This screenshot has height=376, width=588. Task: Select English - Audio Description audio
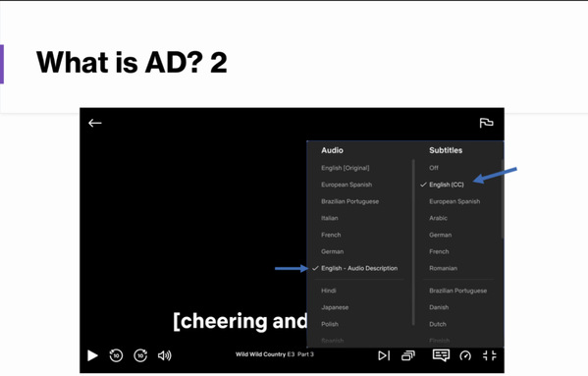tap(359, 268)
